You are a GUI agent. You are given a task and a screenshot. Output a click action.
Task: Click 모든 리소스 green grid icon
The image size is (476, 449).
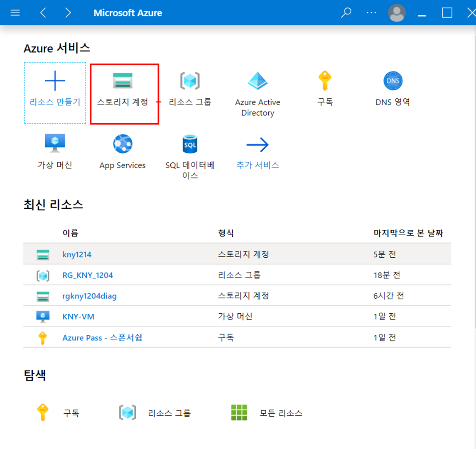tap(239, 412)
